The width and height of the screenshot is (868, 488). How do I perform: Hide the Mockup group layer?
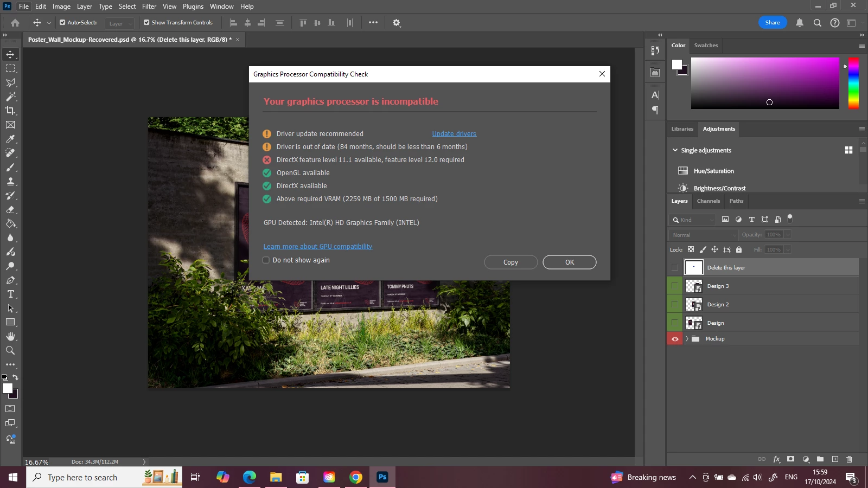click(675, 339)
